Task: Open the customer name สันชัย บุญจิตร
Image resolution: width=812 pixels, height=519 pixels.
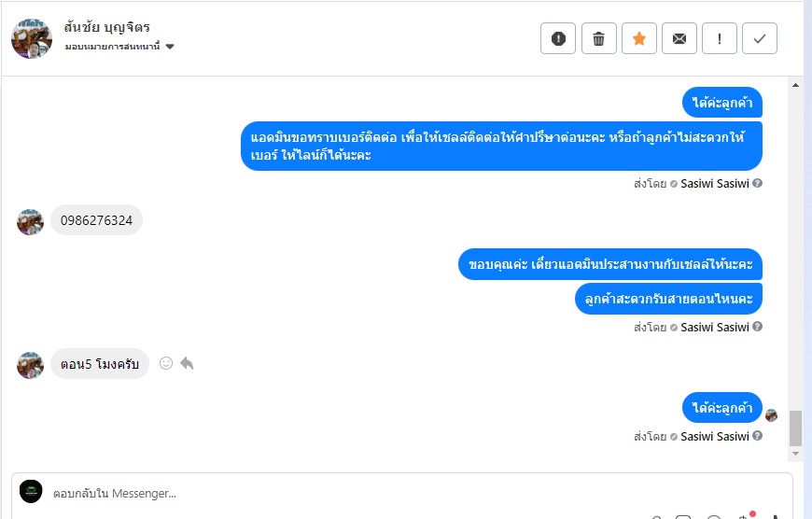Action: click(x=107, y=26)
